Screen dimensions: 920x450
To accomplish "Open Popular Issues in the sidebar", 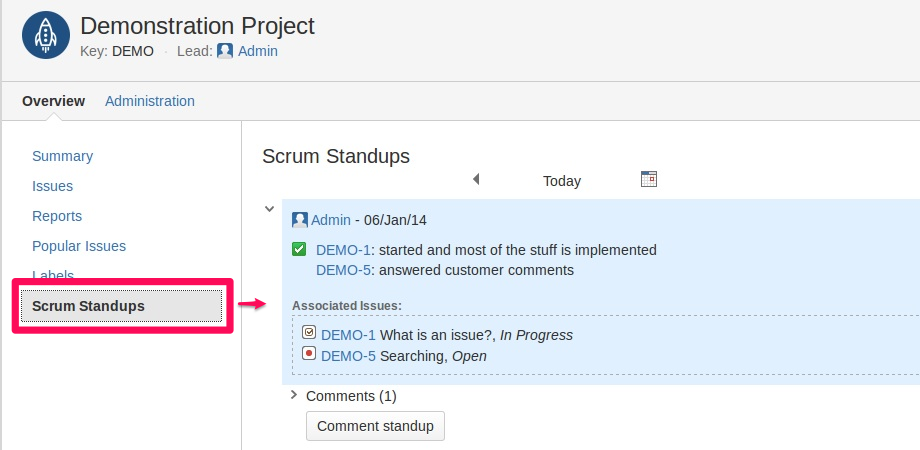I will tap(79, 246).
